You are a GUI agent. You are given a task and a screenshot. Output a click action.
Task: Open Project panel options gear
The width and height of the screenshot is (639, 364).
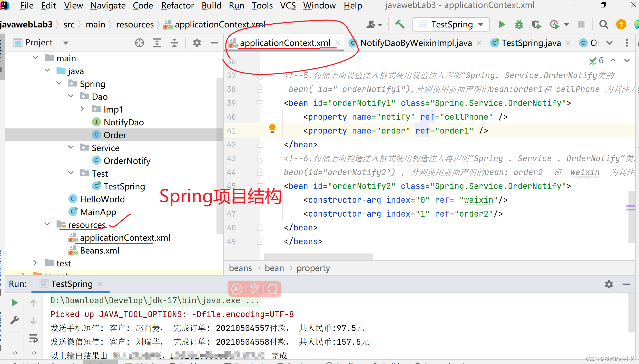tap(196, 43)
